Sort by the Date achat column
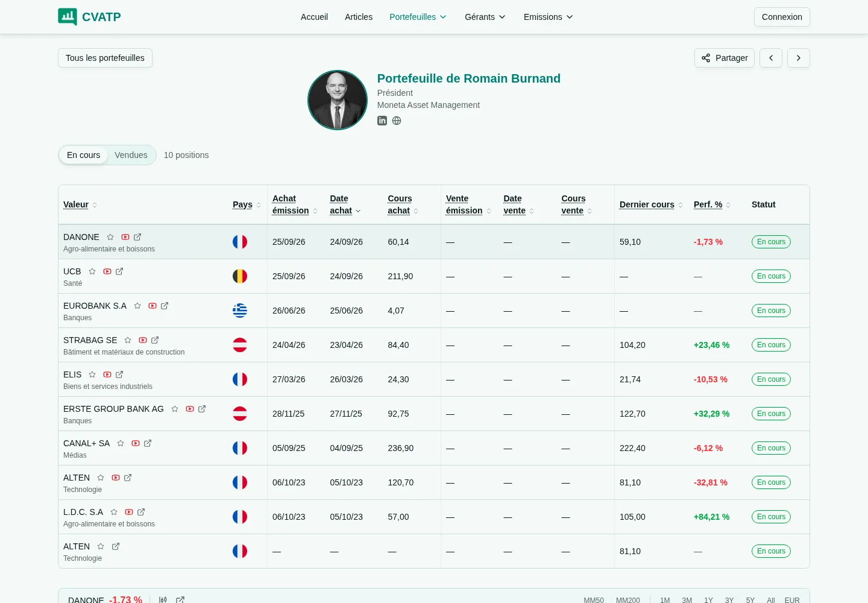The width and height of the screenshot is (868, 603). point(345,204)
